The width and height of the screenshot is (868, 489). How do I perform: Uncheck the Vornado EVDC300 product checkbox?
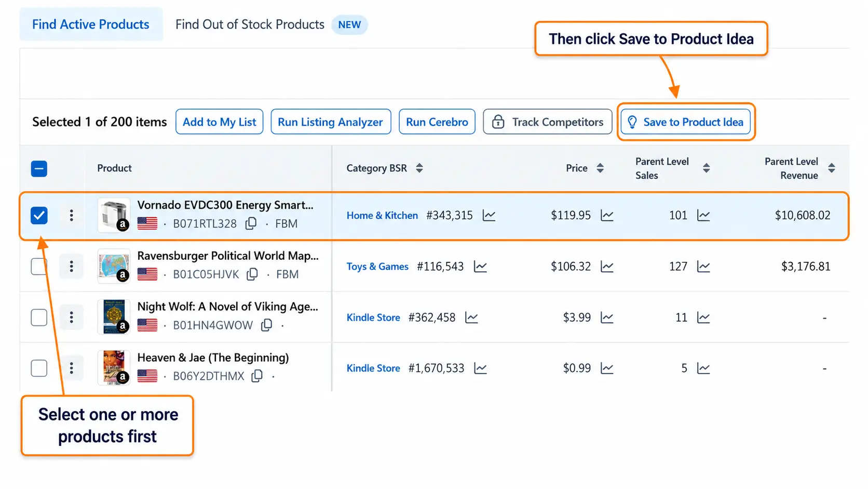point(39,215)
